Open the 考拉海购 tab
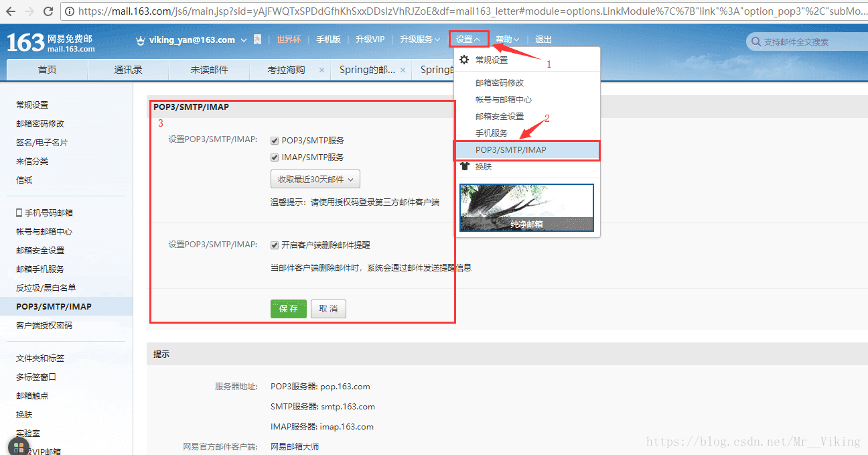Screen dimensions: 868x455 coord(286,70)
